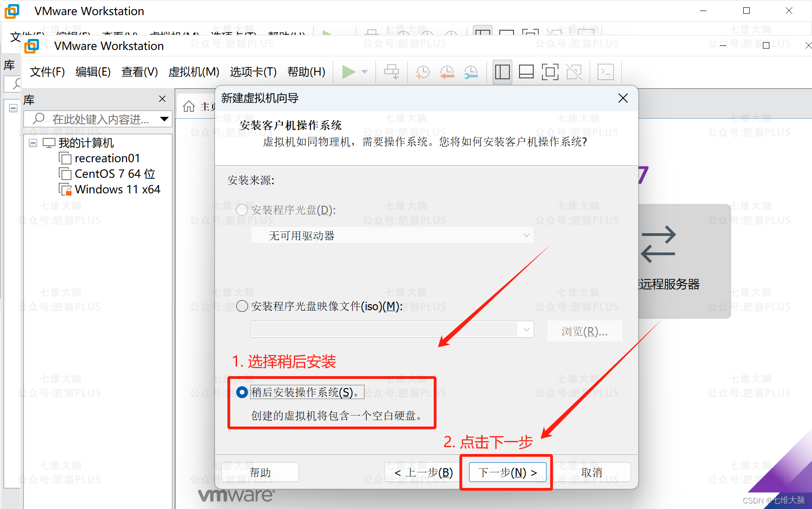Click the 上一步(B) back button
The image size is (812, 509).
tap(424, 472)
